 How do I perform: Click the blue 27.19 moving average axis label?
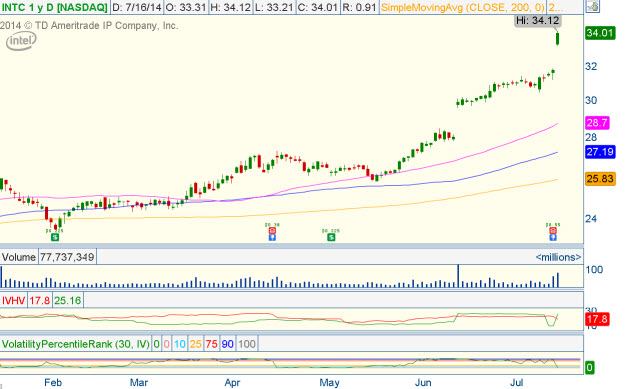click(600, 152)
